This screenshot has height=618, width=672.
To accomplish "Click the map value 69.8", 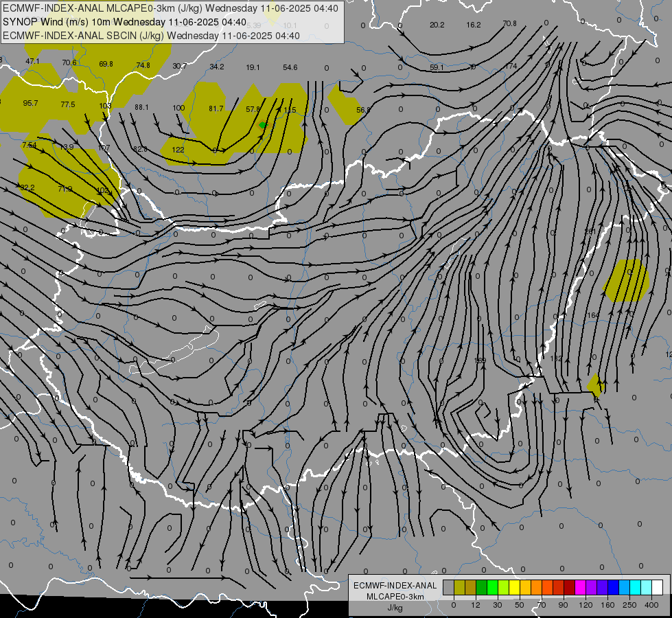I will point(106,64).
